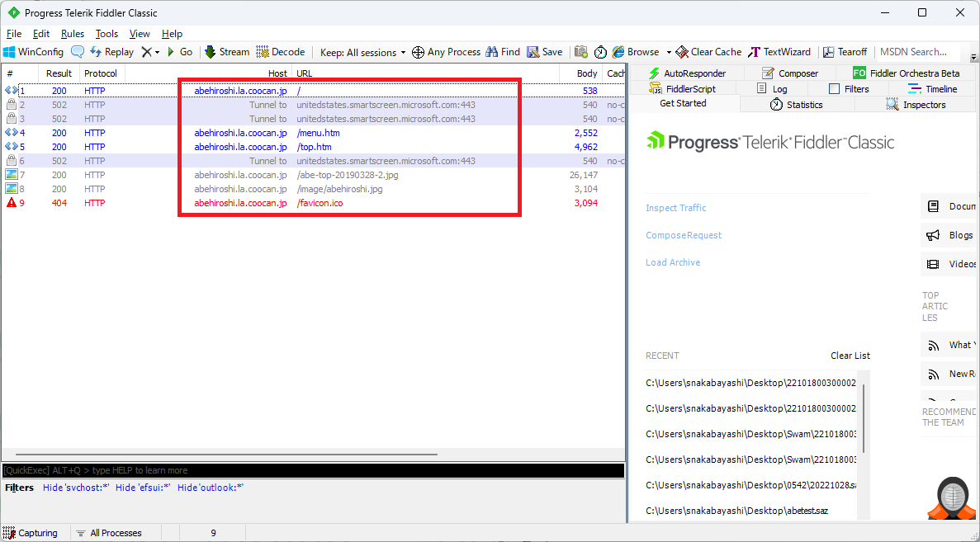Sort sessions by Protocol column header
Viewport: 980px width, 542px height.
(x=101, y=73)
